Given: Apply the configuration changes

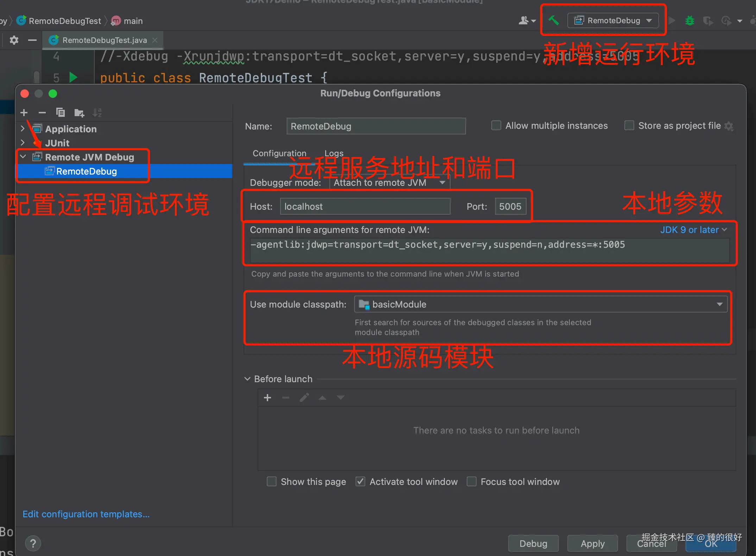Looking at the screenshot, I should [x=592, y=543].
